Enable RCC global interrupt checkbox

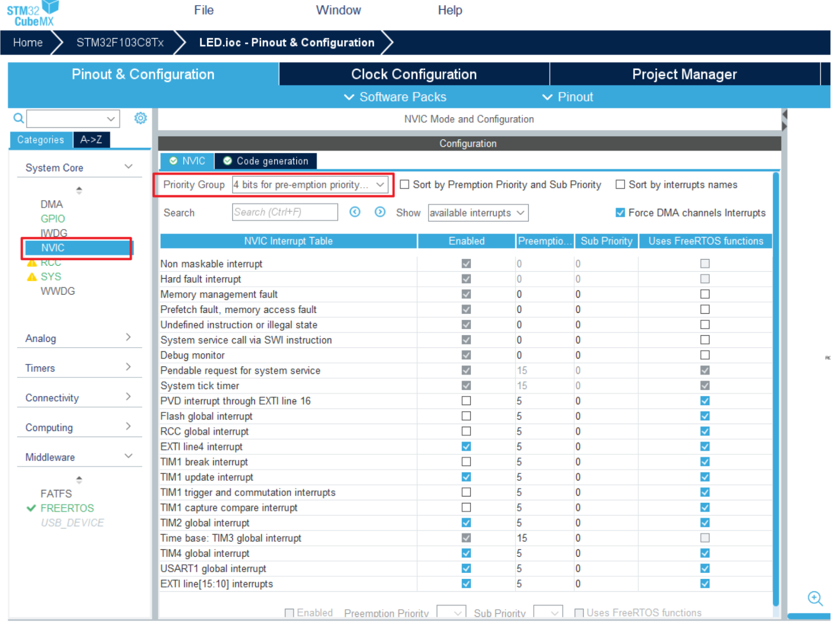tap(466, 431)
